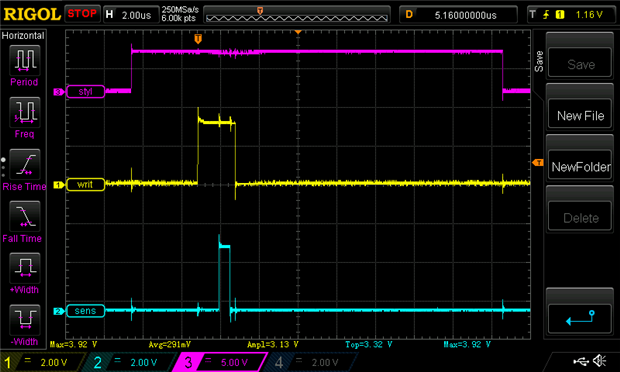Click the Top=3.32 V measurement
This screenshot has width=620, height=372.
point(369,344)
